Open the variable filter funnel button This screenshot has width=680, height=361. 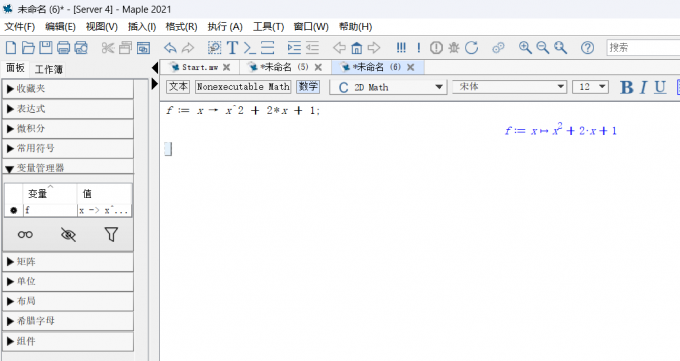(111, 235)
